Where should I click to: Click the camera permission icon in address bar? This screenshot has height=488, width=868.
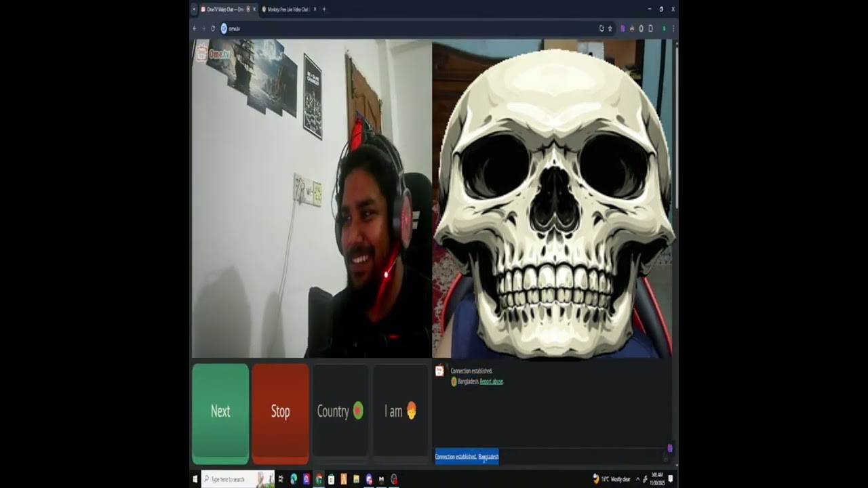click(x=601, y=28)
